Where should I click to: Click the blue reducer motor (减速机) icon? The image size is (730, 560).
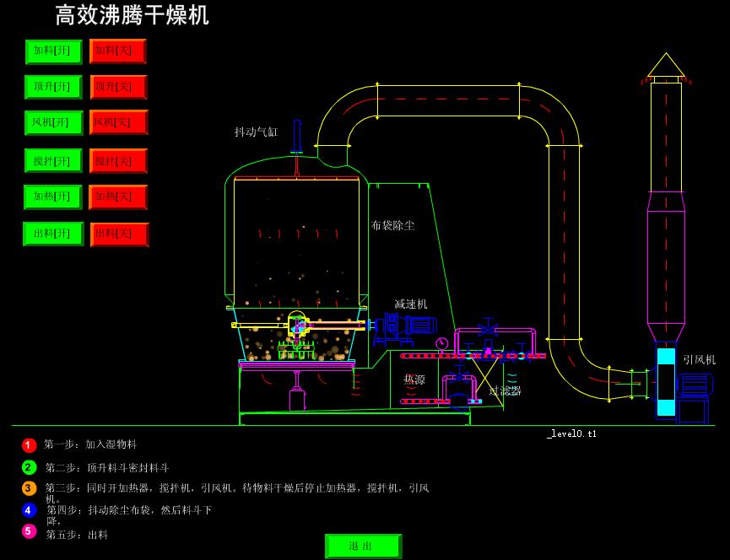pos(419,325)
